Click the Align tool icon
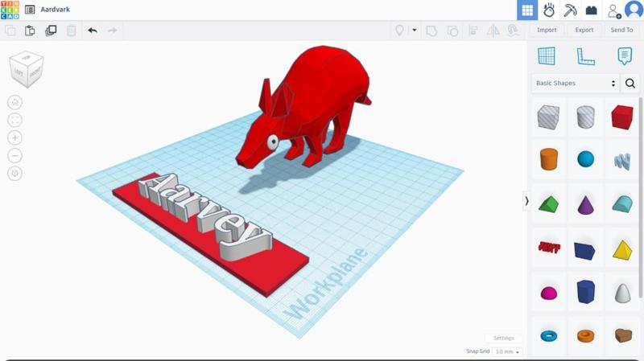Viewport: 644px width, 361px height. (x=473, y=31)
